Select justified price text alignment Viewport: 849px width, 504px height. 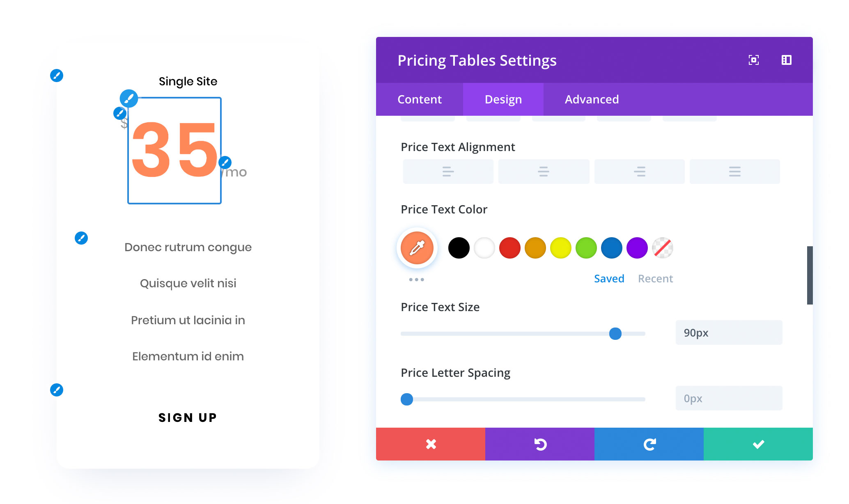pyautogui.click(x=734, y=172)
